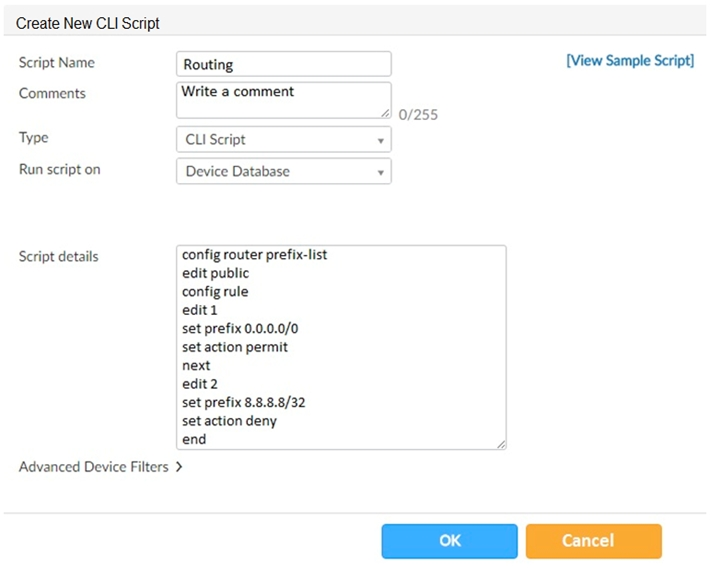The image size is (710, 568).
Task: Click the Comments box resize handle
Action: click(385, 114)
